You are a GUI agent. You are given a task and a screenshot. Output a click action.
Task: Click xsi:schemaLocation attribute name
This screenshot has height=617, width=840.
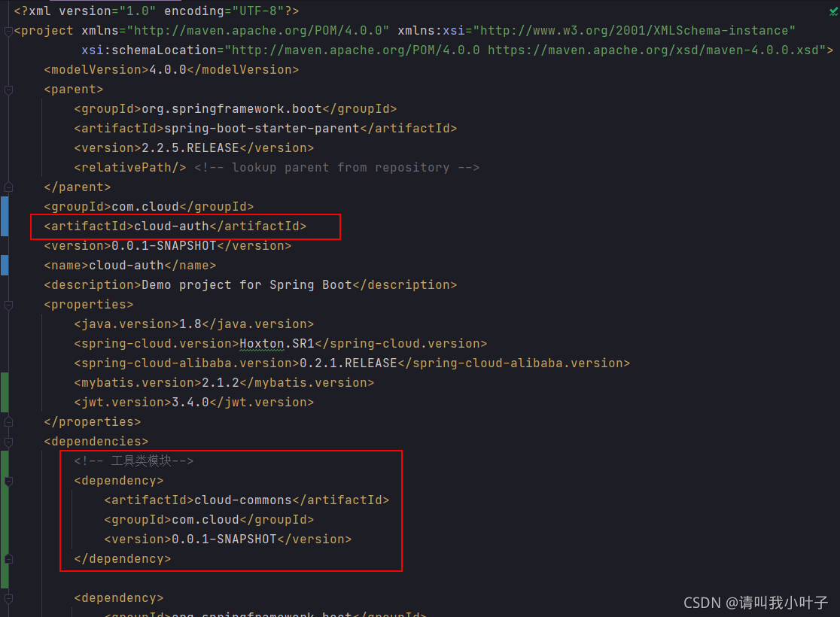pos(149,50)
